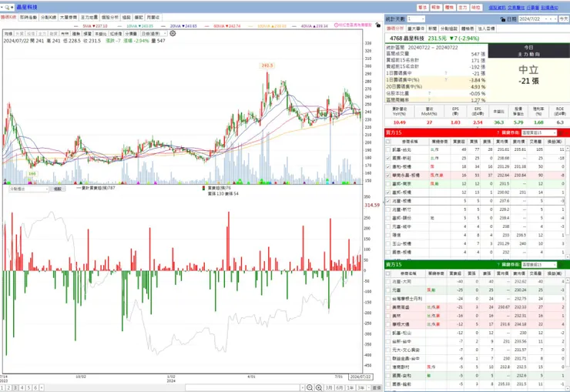Tick the checkbox for 兆豐-大同 seller row
This screenshot has height=392, width=570.
[388, 282]
